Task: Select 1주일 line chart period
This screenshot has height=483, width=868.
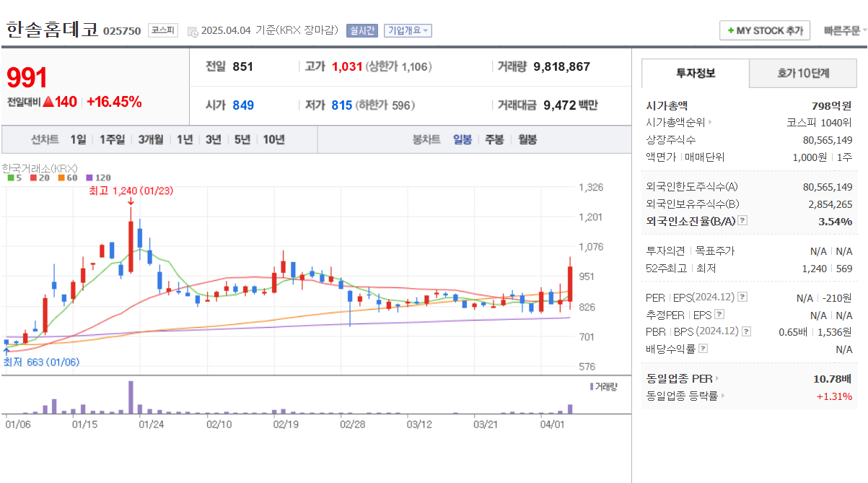Action: 112,139
